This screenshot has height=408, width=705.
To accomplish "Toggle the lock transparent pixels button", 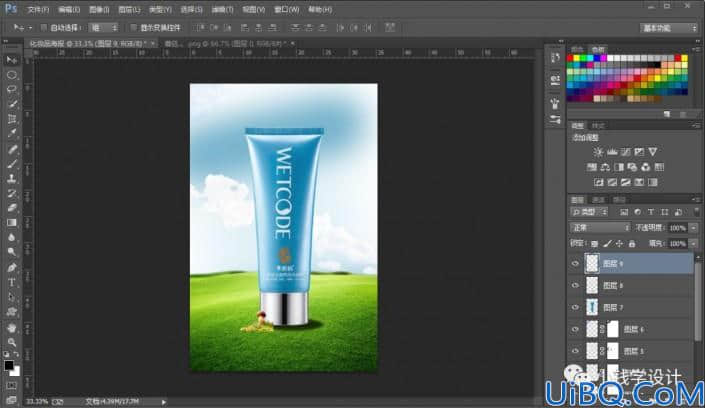I will point(594,244).
